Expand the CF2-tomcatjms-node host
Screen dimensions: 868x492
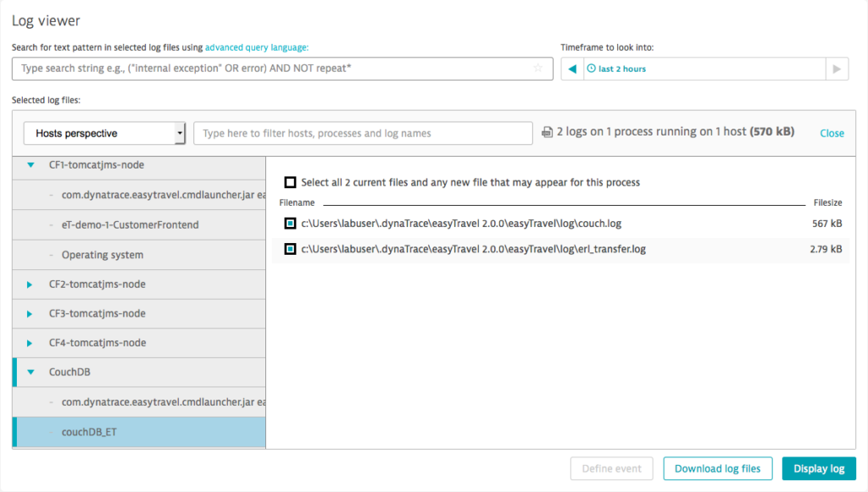(x=30, y=285)
